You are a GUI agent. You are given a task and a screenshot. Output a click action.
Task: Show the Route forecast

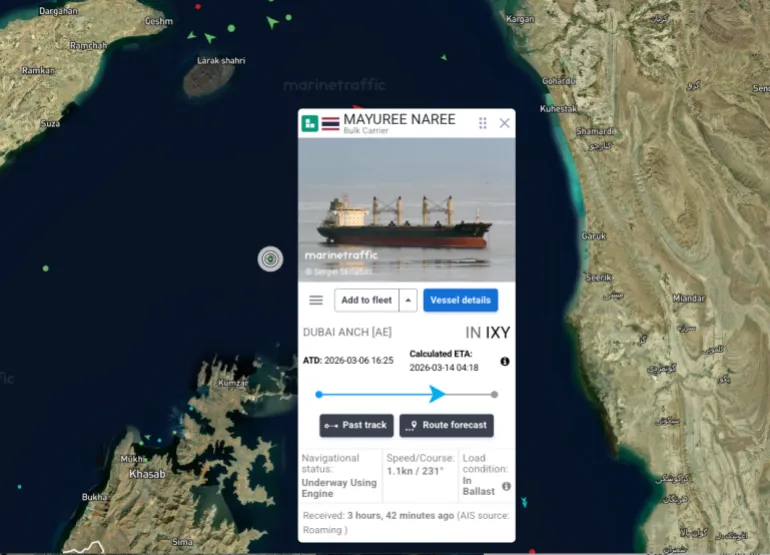tap(446, 425)
